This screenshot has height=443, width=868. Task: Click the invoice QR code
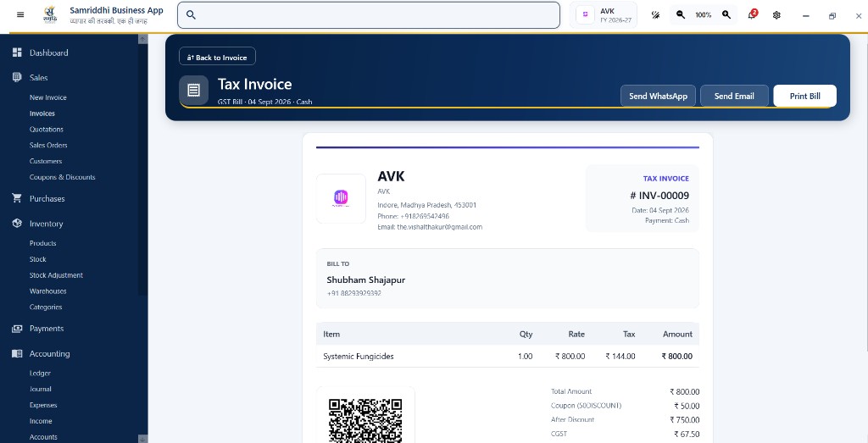[x=365, y=420]
